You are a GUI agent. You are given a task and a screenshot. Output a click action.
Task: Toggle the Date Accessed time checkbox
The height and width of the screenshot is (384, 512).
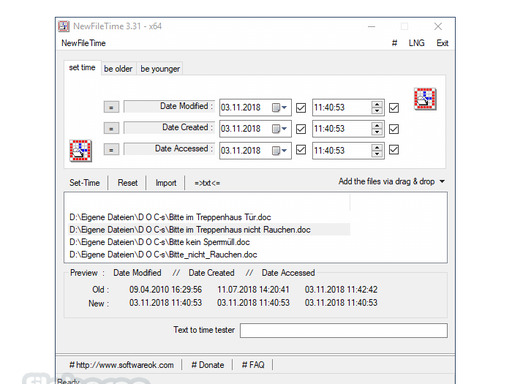(x=394, y=150)
